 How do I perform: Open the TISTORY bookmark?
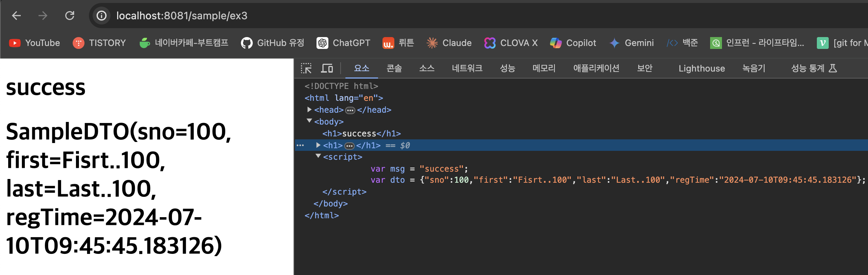point(99,43)
